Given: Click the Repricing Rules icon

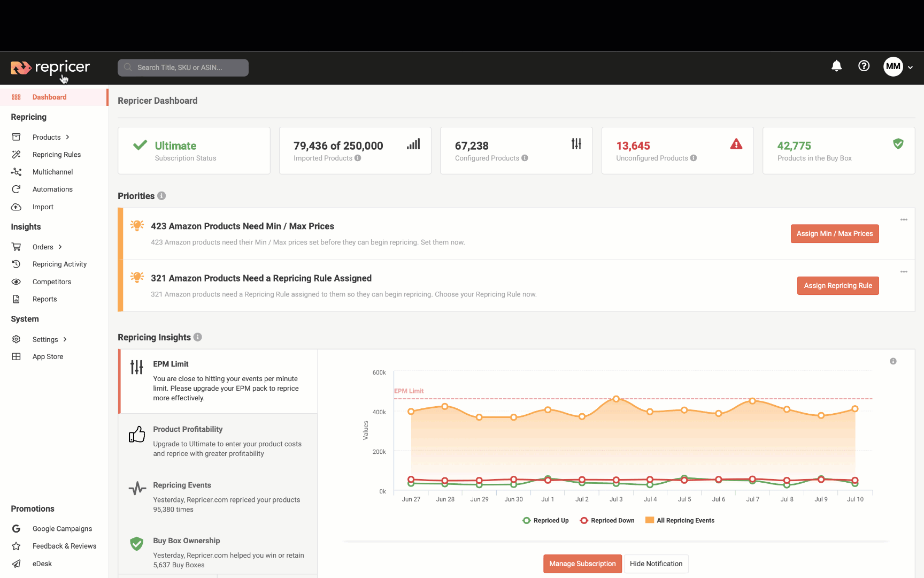Looking at the screenshot, I should pyautogui.click(x=16, y=155).
